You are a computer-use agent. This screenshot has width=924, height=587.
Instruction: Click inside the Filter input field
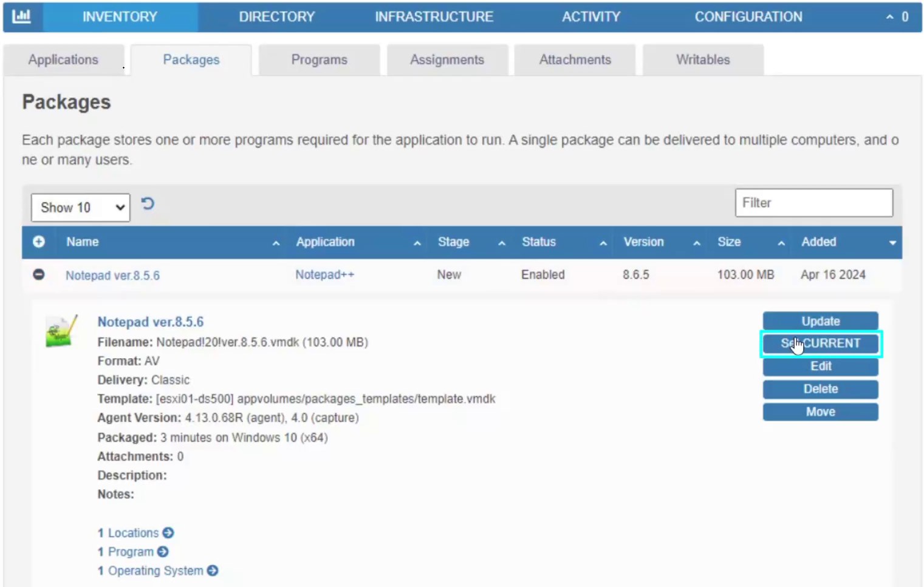(x=813, y=203)
